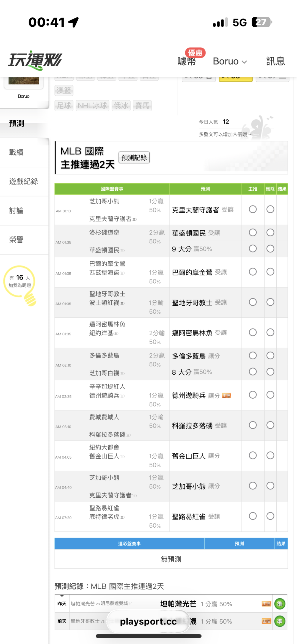Open the 遊戲紀錄 sidebar tab
Image resolution: width=297 pixels, height=644 pixels.
coord(24,181)
